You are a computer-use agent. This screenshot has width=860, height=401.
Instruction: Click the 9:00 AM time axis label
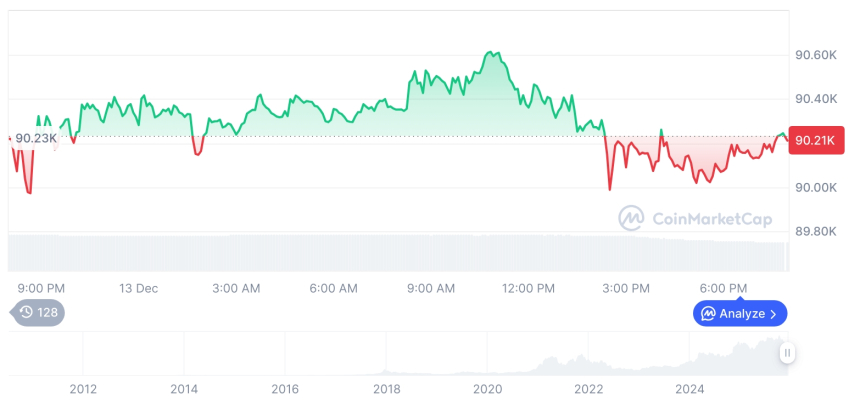pos(431,288)
